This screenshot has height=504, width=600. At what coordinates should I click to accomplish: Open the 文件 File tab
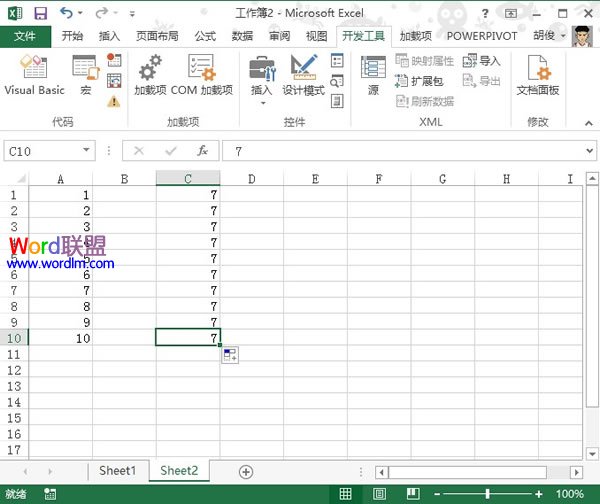25,36
